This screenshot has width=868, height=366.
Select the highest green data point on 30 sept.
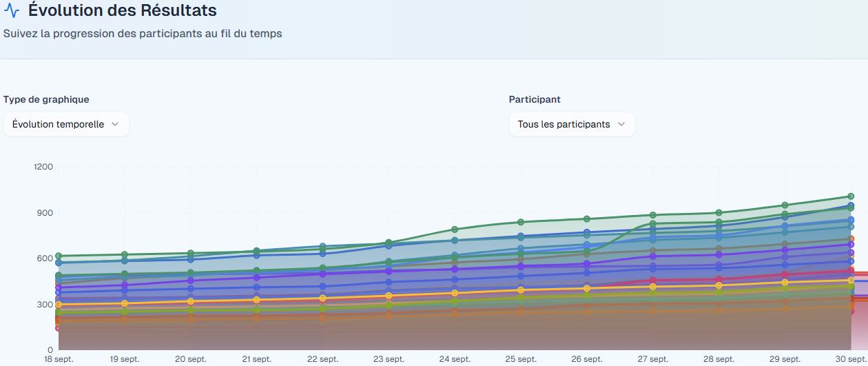click(x=851, y=196)
